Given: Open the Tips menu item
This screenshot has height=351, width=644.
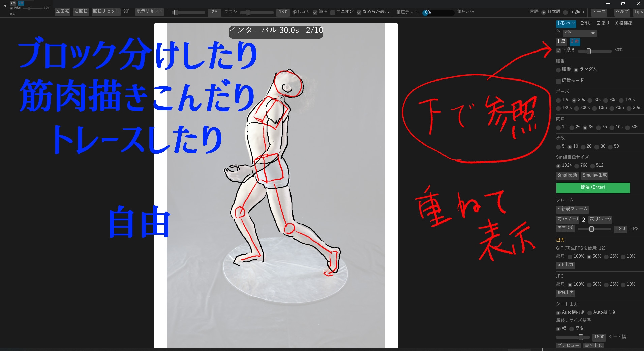Looking at the screenshot, I should [x=638, y=12].
